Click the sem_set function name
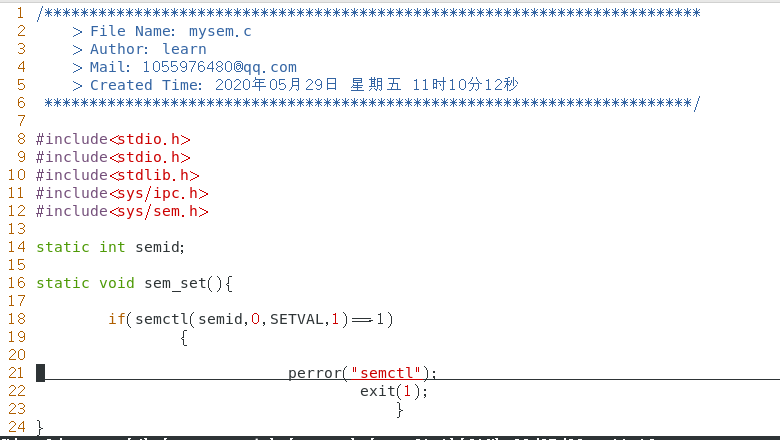780x440 pixels. [x=175, y=283]
